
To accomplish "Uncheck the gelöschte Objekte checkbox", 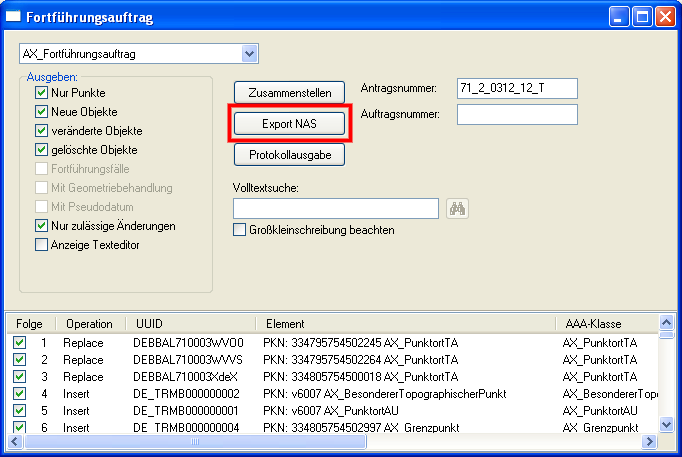I will [x=42, y=150].
